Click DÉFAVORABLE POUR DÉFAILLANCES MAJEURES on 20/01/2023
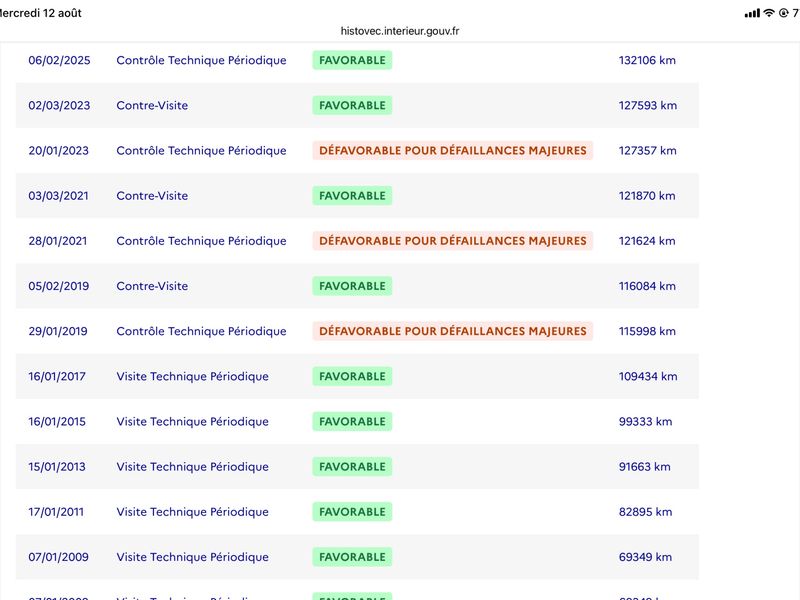This screenshot has height=600, width=800. click(453, 151)
